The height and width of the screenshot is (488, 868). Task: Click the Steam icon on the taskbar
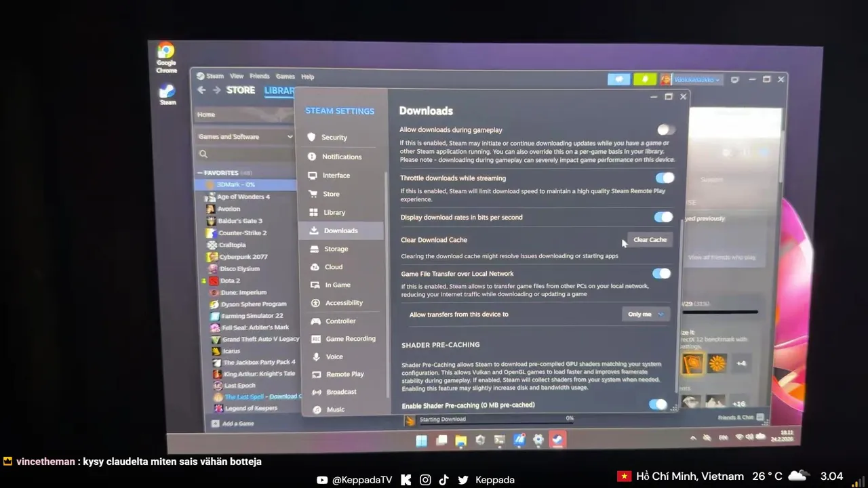pos(557,439)
